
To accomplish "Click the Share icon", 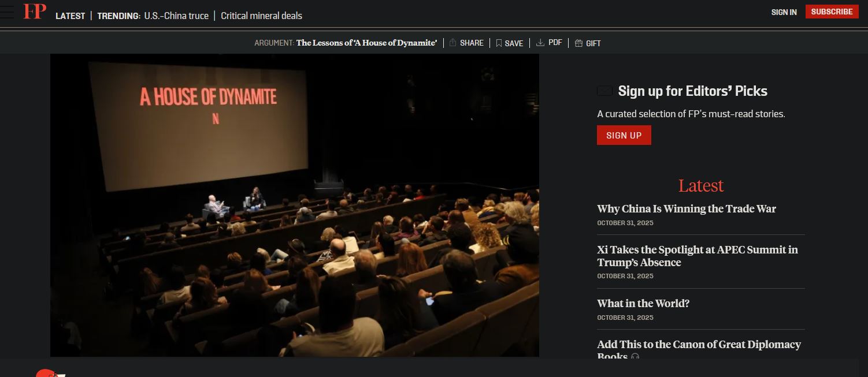I will coord(453,43).
